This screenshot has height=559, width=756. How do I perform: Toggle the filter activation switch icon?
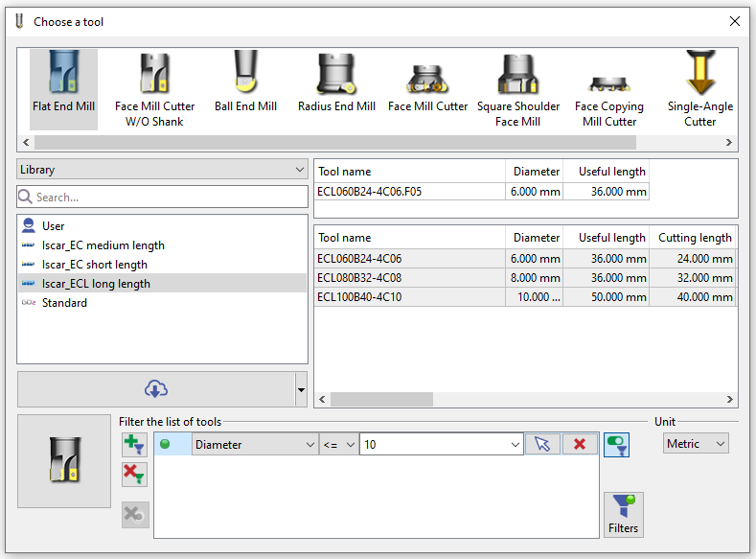click(x=616, y=445)
